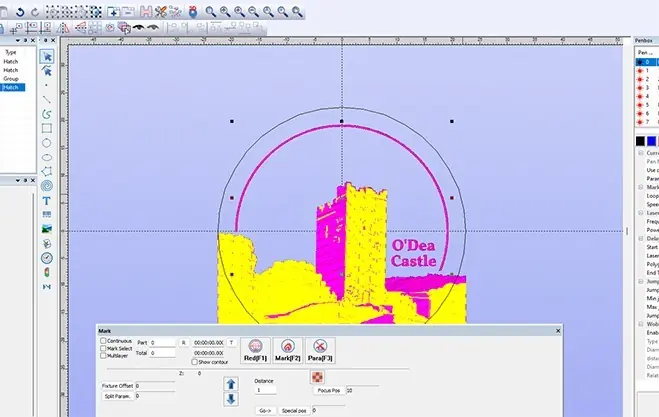Collapse the Jump parameter group
659x417 pixels.
click(x=641, y=281)
